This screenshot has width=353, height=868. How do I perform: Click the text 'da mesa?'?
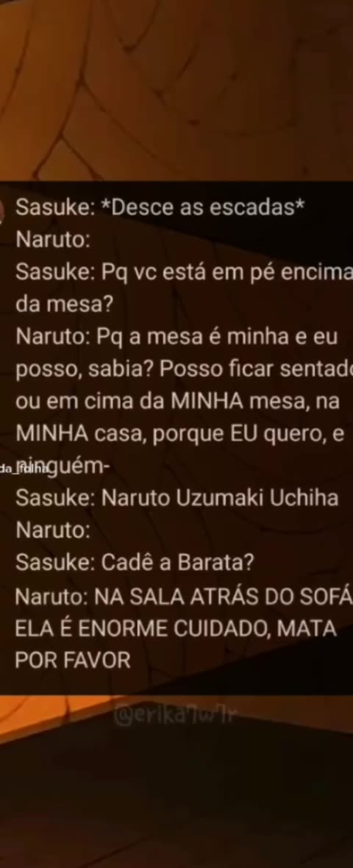[x=61, y=305]
